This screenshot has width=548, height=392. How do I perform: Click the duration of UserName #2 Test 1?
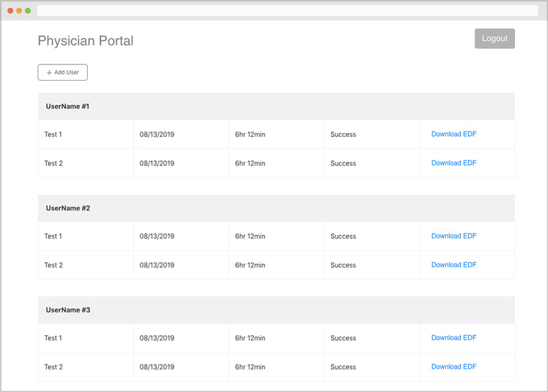[x=250, y=236]
